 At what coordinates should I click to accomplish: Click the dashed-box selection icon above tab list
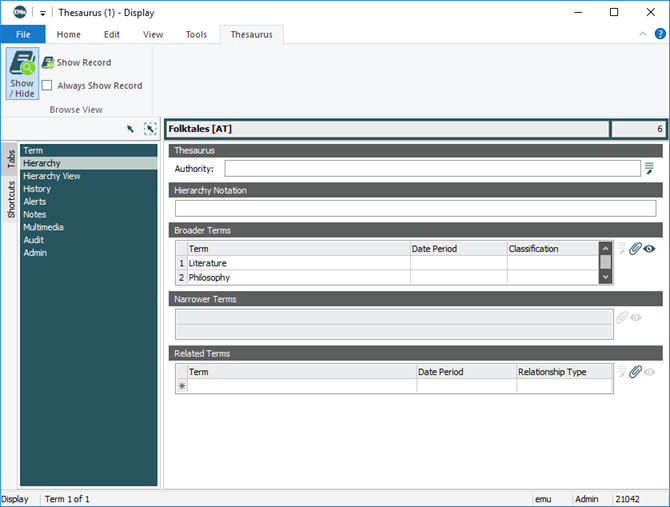(150, 129)
